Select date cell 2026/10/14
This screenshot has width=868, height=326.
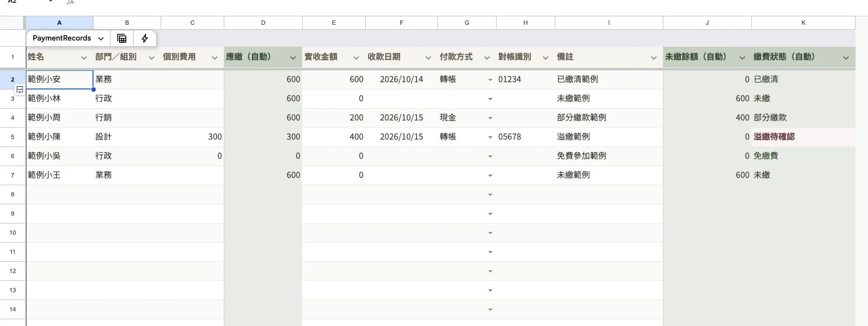[x=402, y=80]
